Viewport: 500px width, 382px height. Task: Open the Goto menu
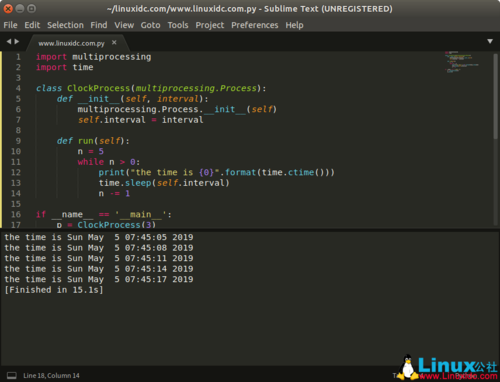150,25
